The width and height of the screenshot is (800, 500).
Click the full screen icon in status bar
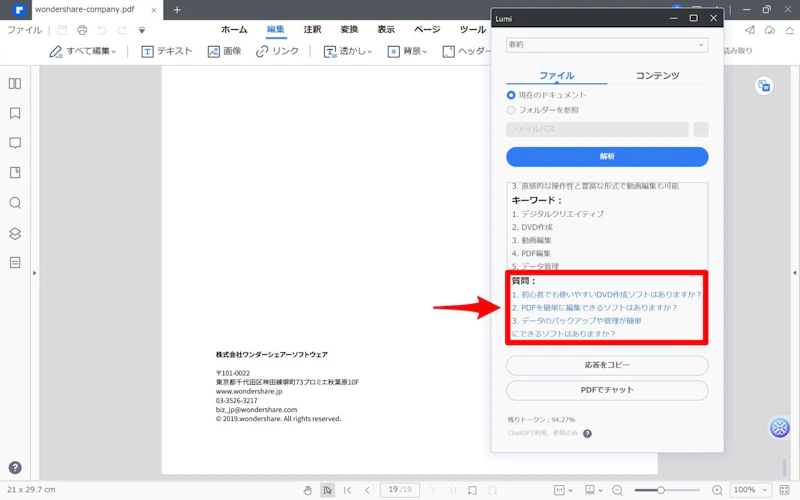tap(785, 490)
